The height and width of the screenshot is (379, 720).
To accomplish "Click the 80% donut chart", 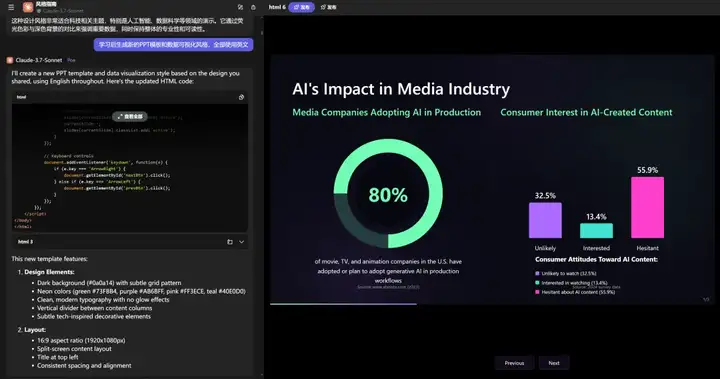I will tap(388, 194).
